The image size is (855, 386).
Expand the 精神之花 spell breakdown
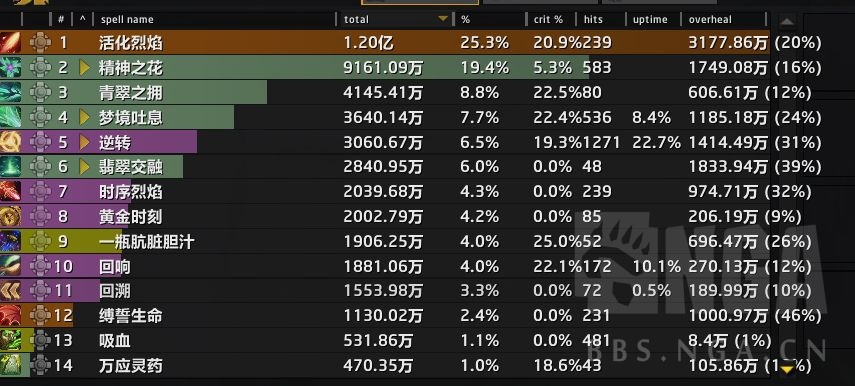(x=84, y=68)
